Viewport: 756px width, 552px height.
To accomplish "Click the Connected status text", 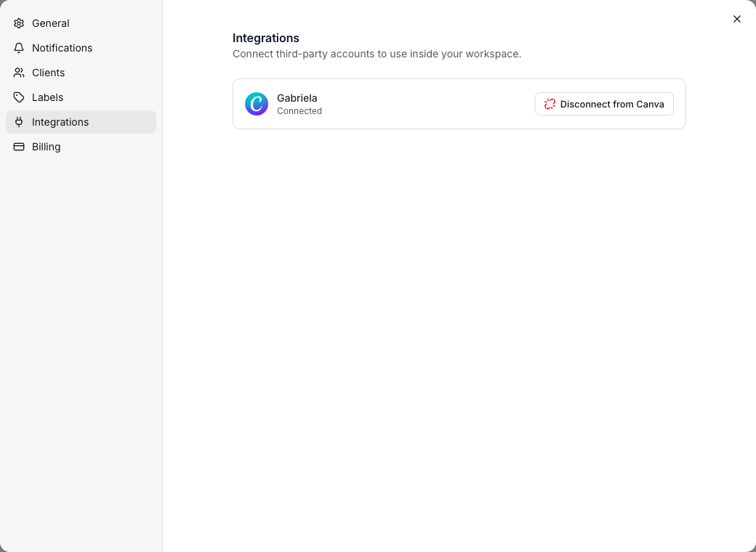I will pyautogui.click(x=299, y=111).
